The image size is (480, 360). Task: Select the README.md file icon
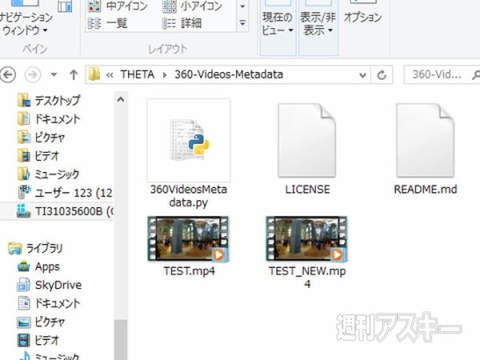click(x=425, y=140)
